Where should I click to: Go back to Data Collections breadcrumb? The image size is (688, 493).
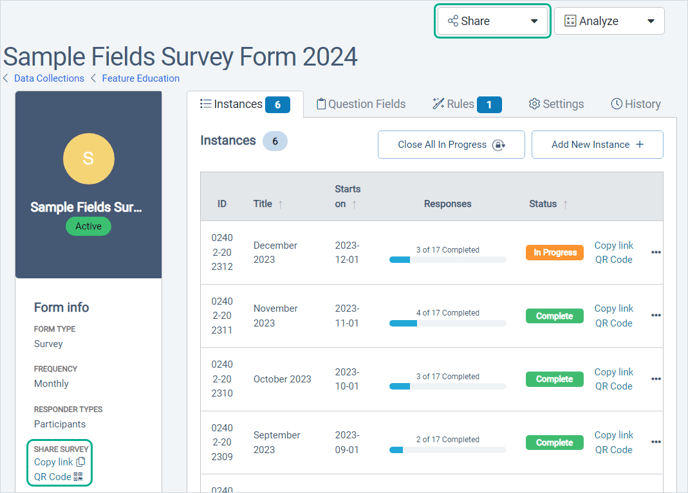pyautogui.click(x=49, y=79)
